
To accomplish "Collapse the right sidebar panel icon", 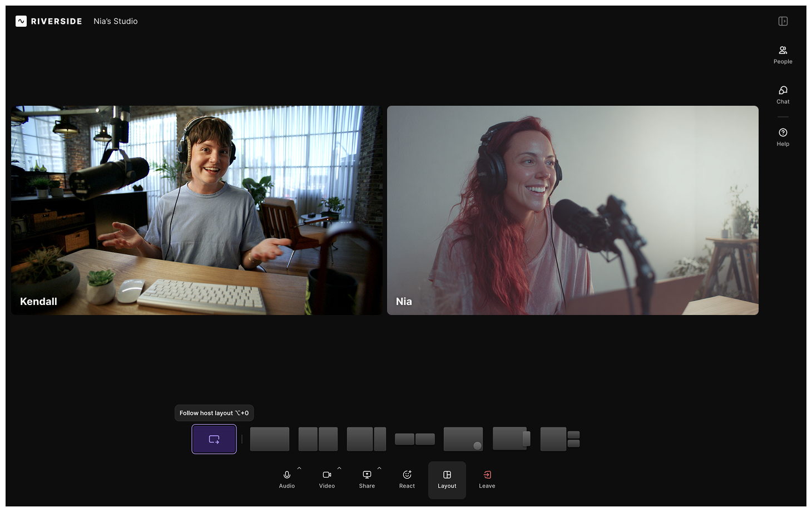I will pos(783,21).
